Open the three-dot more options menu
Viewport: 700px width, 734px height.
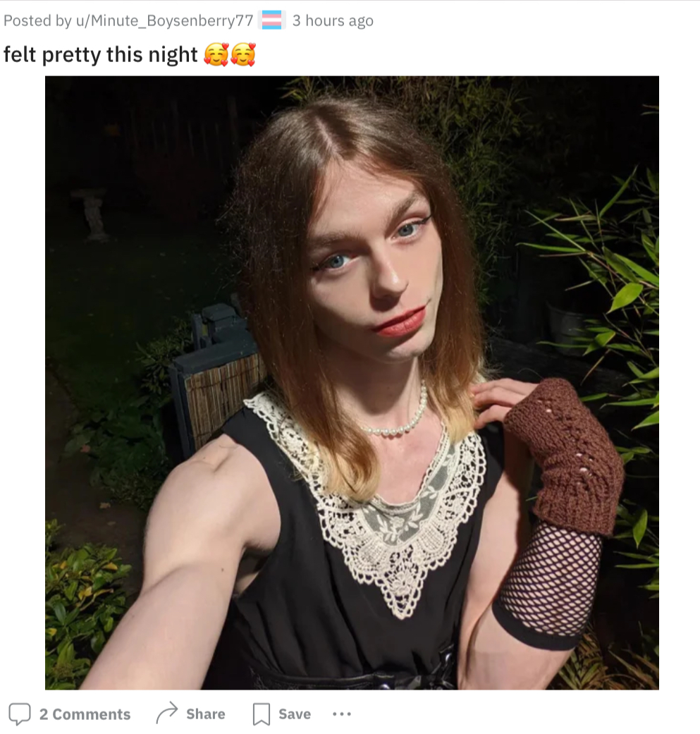click(x=342, y=714)
